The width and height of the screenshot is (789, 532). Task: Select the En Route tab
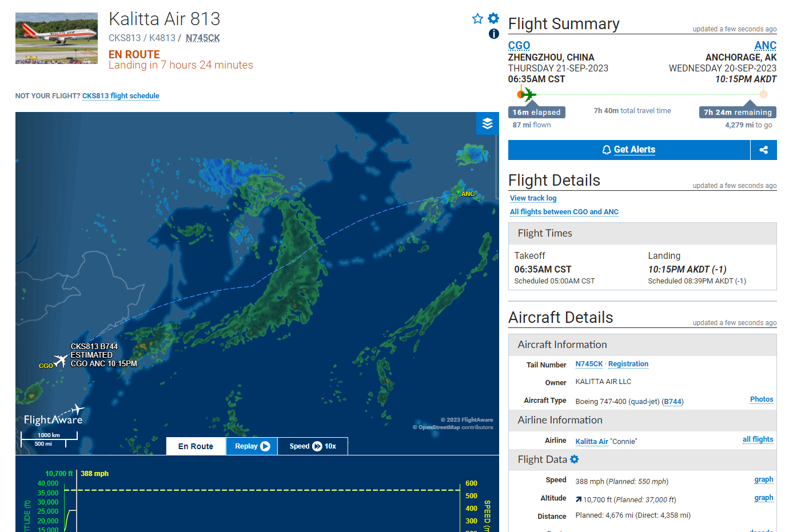[196, 446]
